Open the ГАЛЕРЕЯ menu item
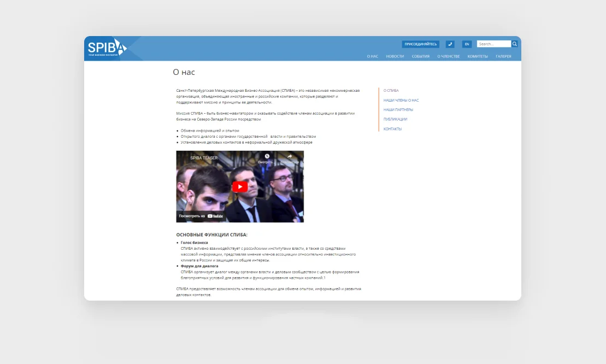Image resolution: width=606 pixels, height=364 pixels. 503,56
